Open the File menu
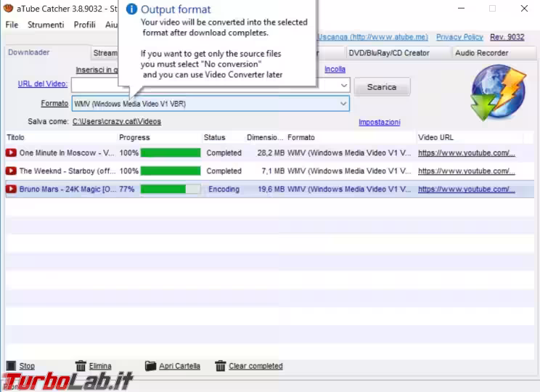540x392 pixels. pos(12,25)
